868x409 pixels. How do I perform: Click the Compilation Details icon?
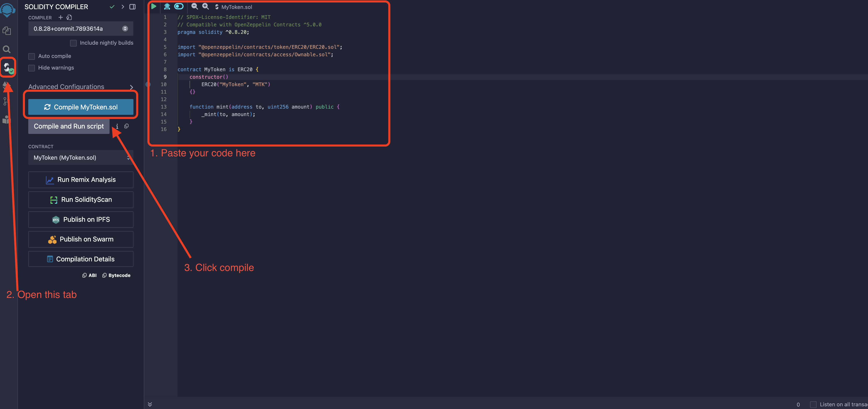[x=50, y=259]
